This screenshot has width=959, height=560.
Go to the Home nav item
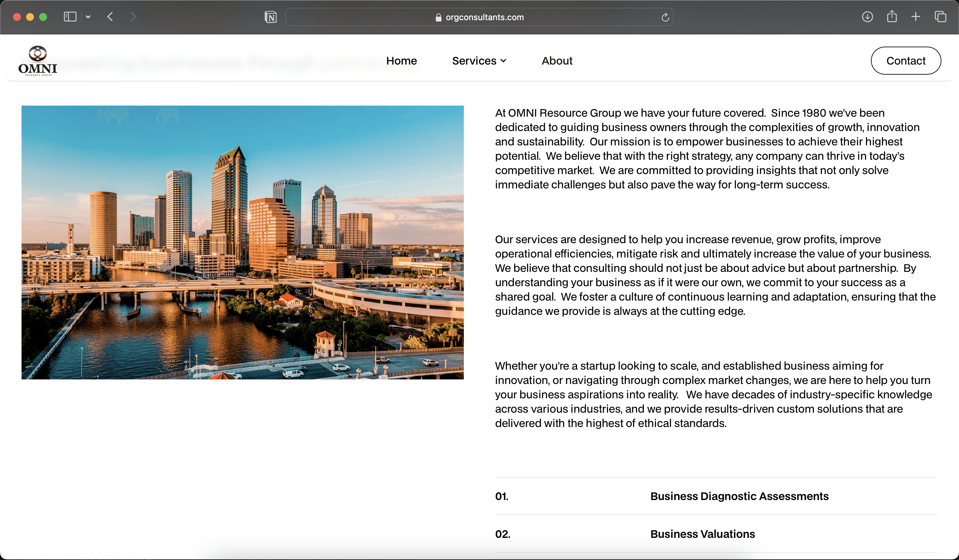click(x=402, y=61)
